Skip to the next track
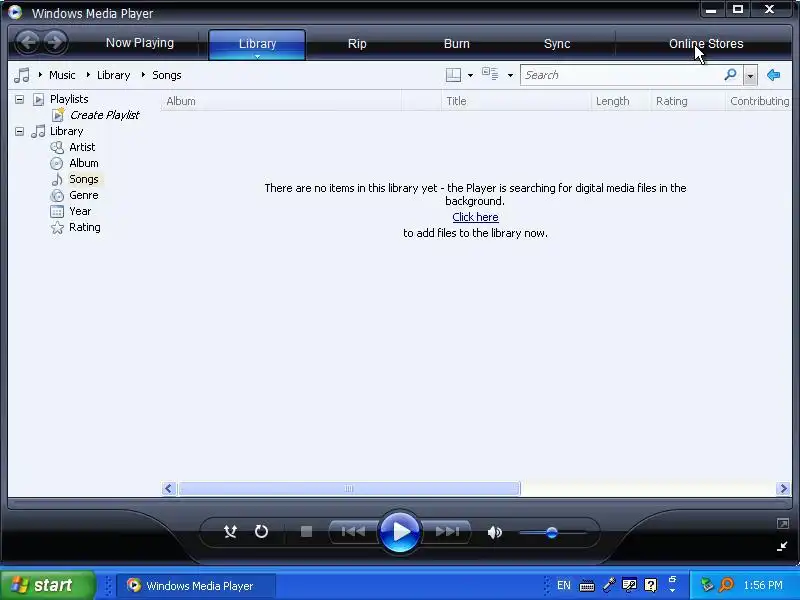The height and width of the screenshot is (600, 800). click(447, 532)
